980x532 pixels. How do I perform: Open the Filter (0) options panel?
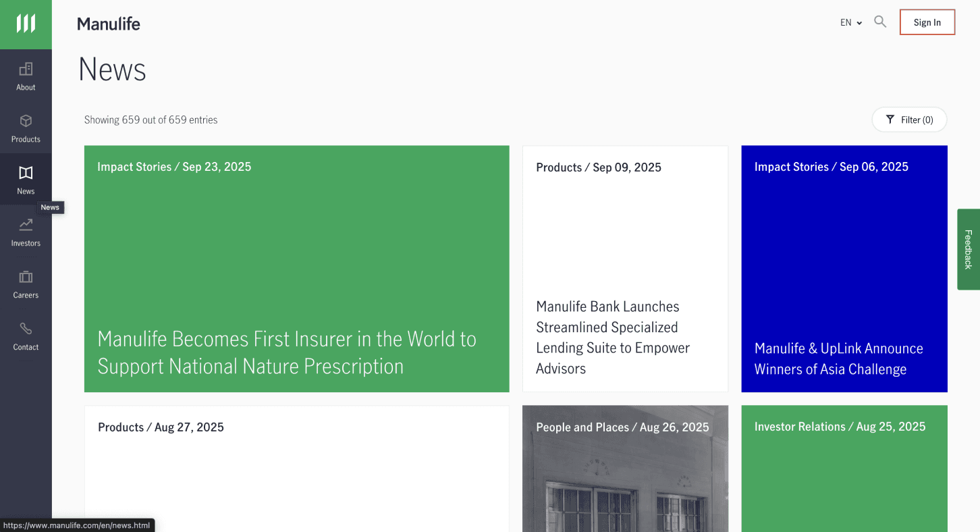[x=909, y=119]
